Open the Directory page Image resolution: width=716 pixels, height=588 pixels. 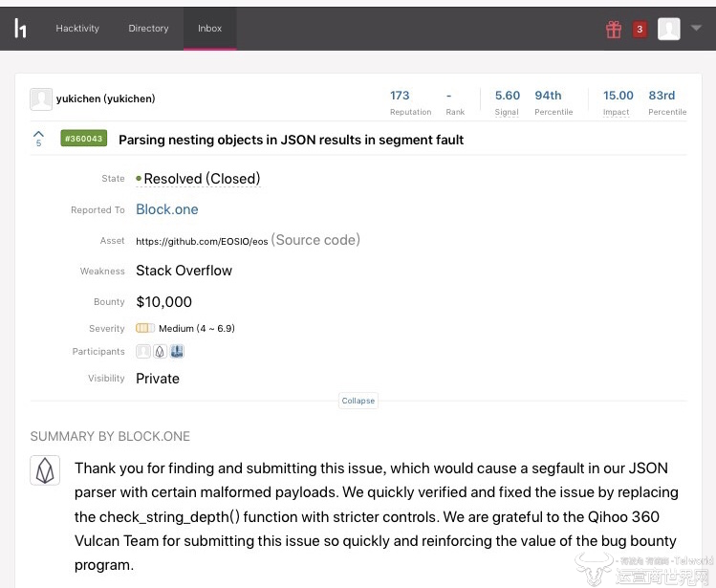point(148,29)
